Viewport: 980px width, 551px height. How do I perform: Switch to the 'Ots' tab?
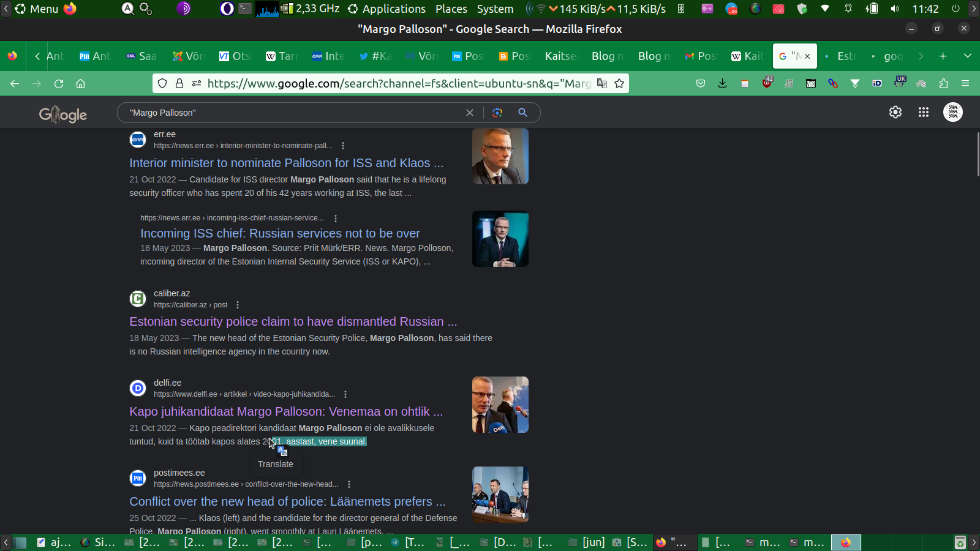click(235, 56)
